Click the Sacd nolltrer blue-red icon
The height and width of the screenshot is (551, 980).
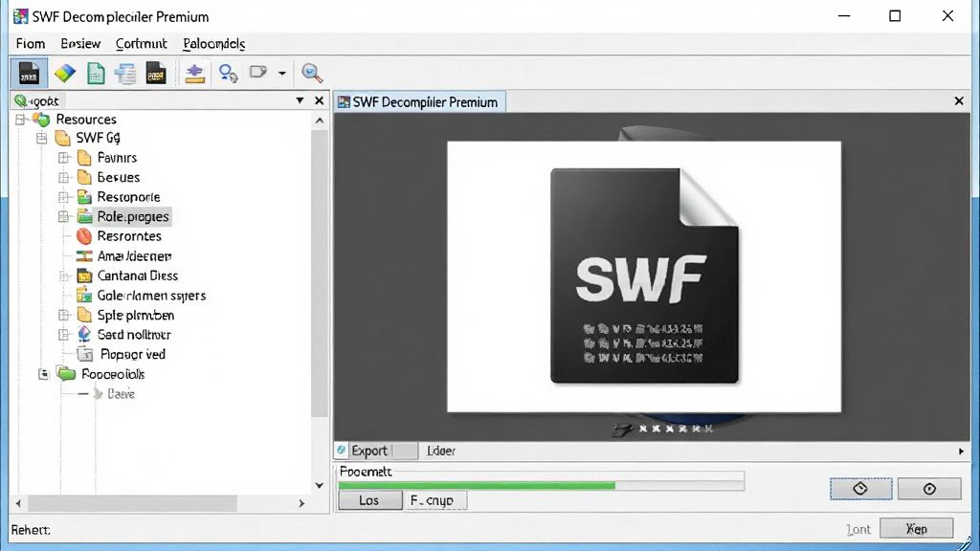84,334
